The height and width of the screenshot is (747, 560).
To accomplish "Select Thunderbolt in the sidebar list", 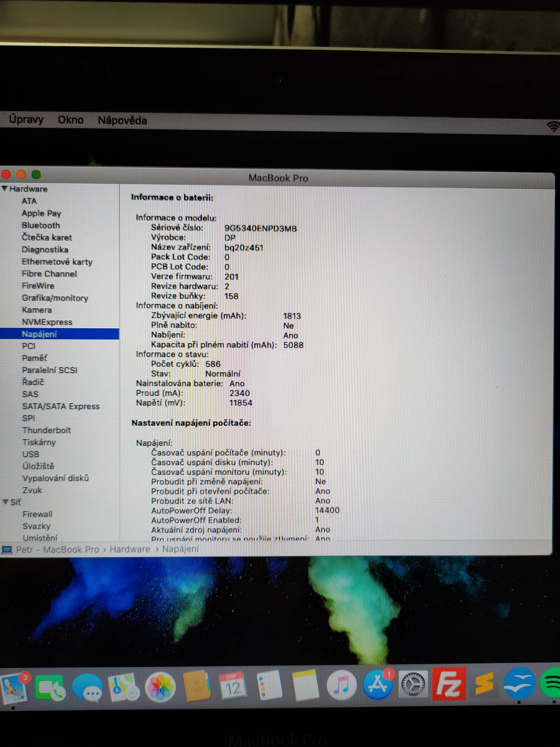I will click(47, 430).
